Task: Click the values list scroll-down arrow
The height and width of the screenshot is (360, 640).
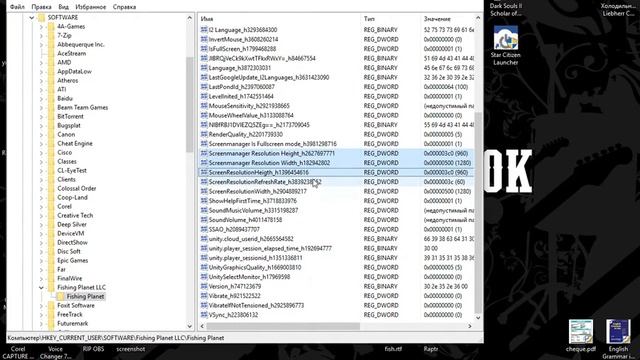Action: [478, 318]
